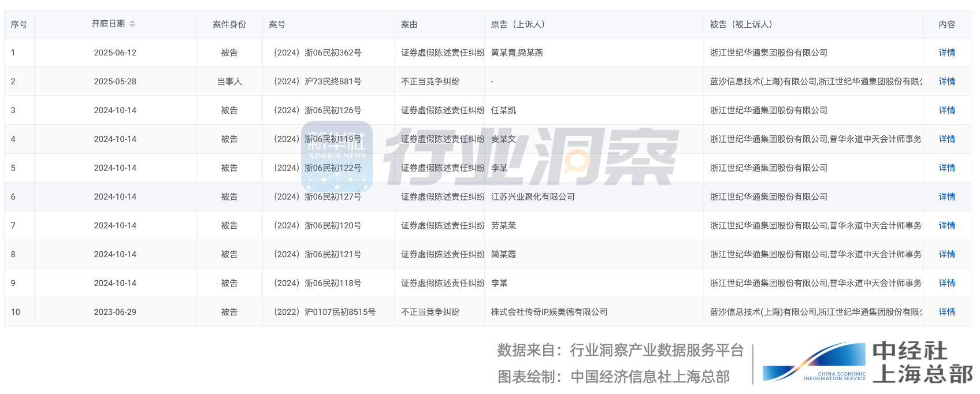Select 不正当竞争纠纷 cause in row 2
Image resolution: width=980 pixels, height=394 pixels.
pyautogui.click(x=430, y=81)
